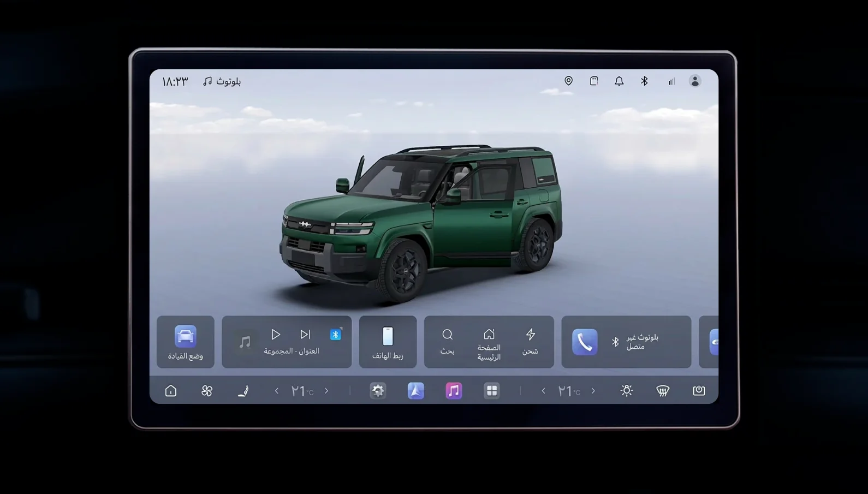
Task: Open the climate fan control icon
Action: tap(207, 391)
